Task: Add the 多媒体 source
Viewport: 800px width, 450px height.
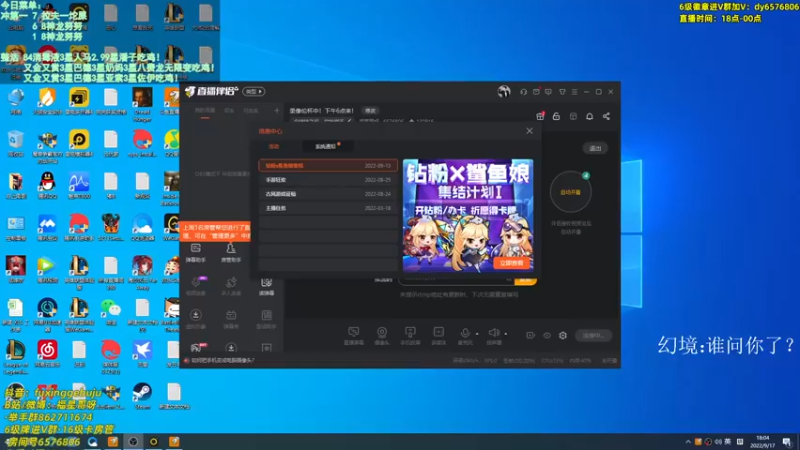Action: point(439,335)
